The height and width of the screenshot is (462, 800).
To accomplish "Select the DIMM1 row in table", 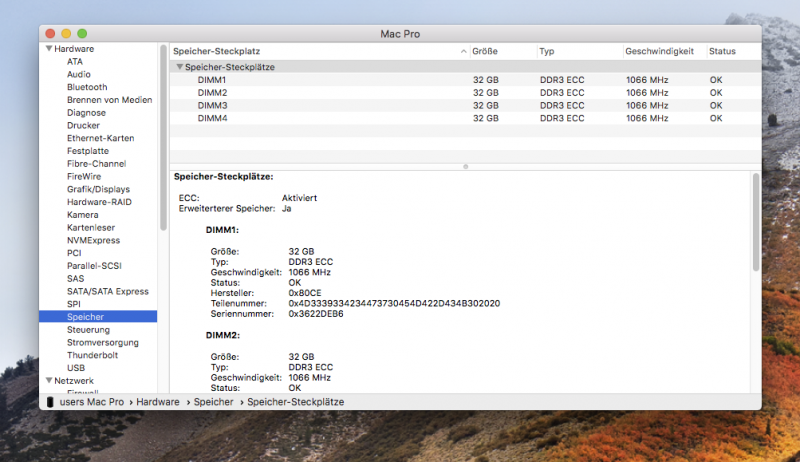I will (212, 80).
